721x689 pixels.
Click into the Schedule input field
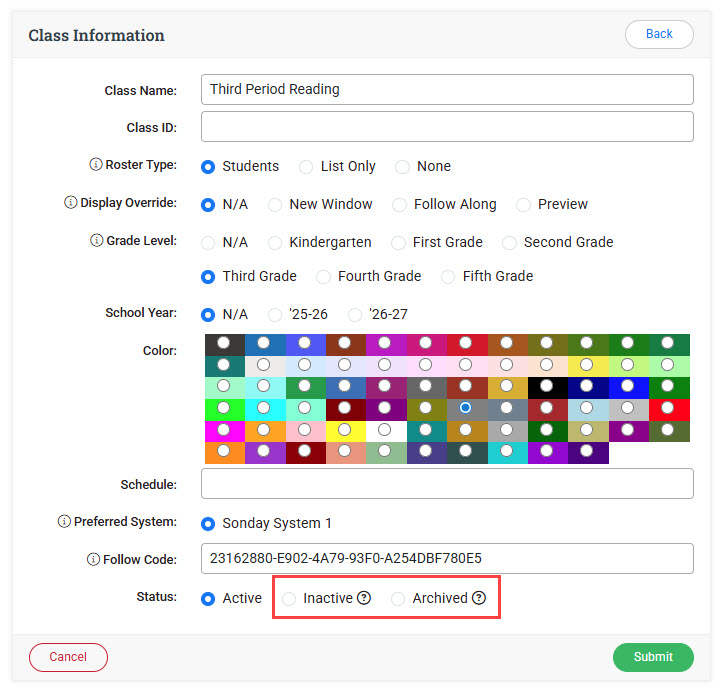pyautogui.click(x=447, y=484)
